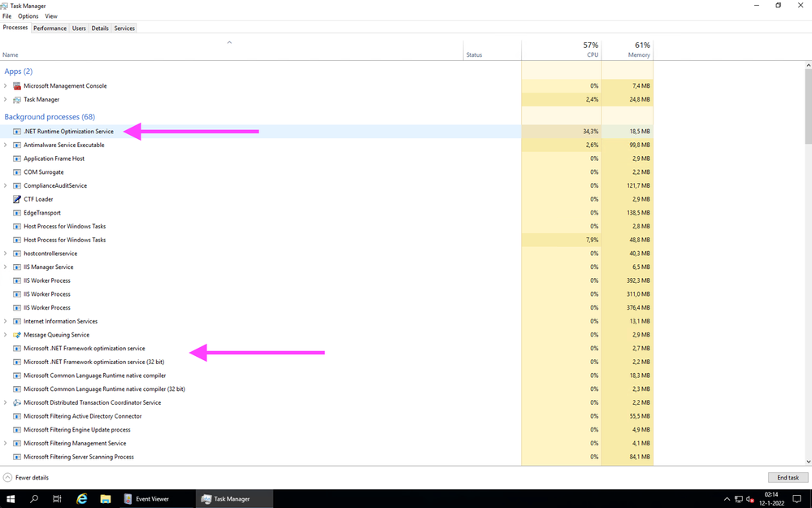Click the taskbar clock showing 02:14
This screenshot has width=812, height=508.
pos(771,499)
